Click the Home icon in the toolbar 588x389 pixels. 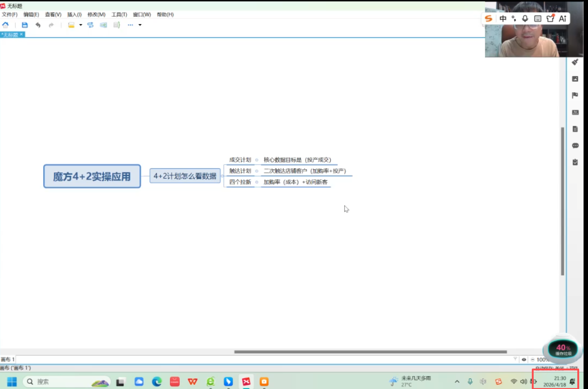[6, 25]
